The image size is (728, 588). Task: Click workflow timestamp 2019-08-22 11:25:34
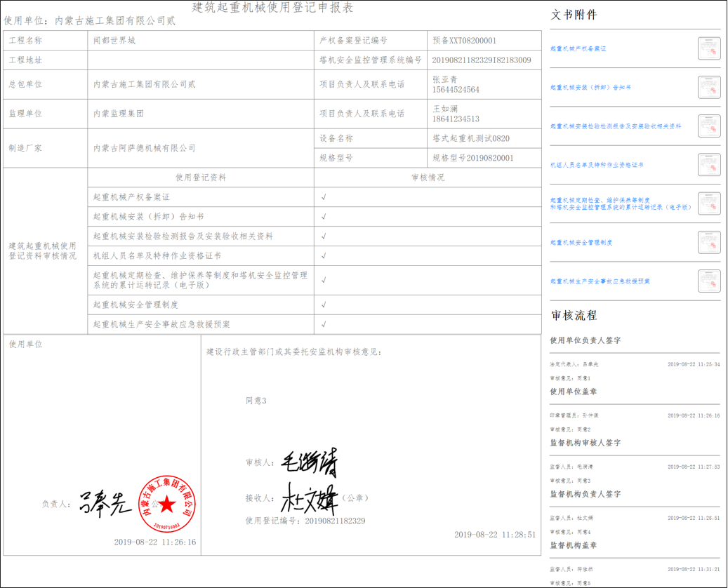694,364
